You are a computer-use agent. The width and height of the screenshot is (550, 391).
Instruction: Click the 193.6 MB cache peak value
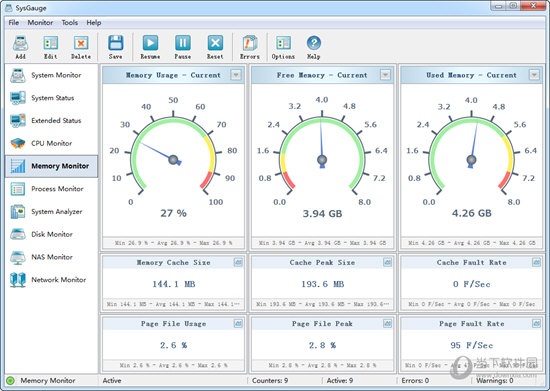[323, 284]
